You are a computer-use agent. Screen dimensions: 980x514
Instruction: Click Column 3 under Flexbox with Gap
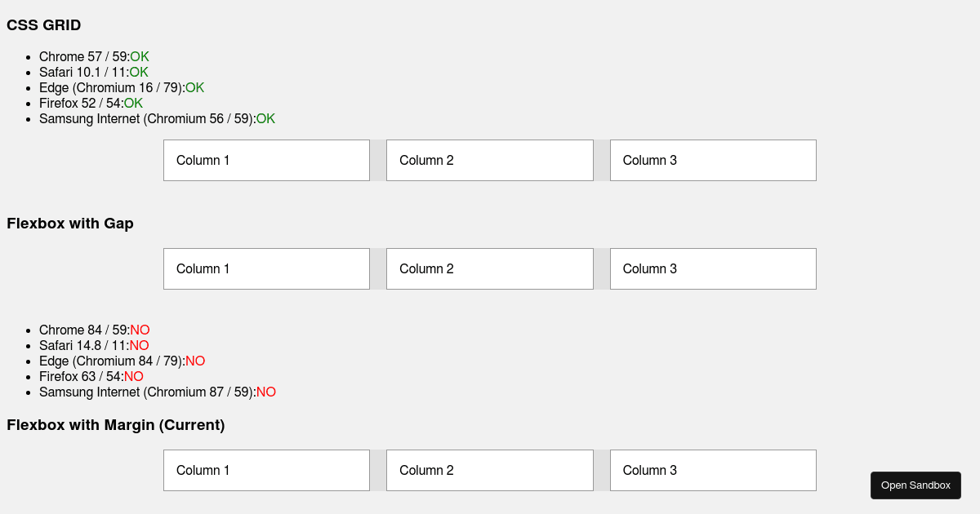713,268
